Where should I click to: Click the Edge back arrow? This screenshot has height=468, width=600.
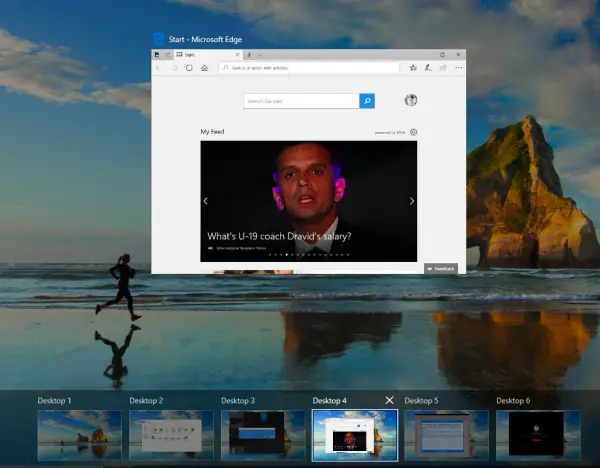(x=158, y=68)
